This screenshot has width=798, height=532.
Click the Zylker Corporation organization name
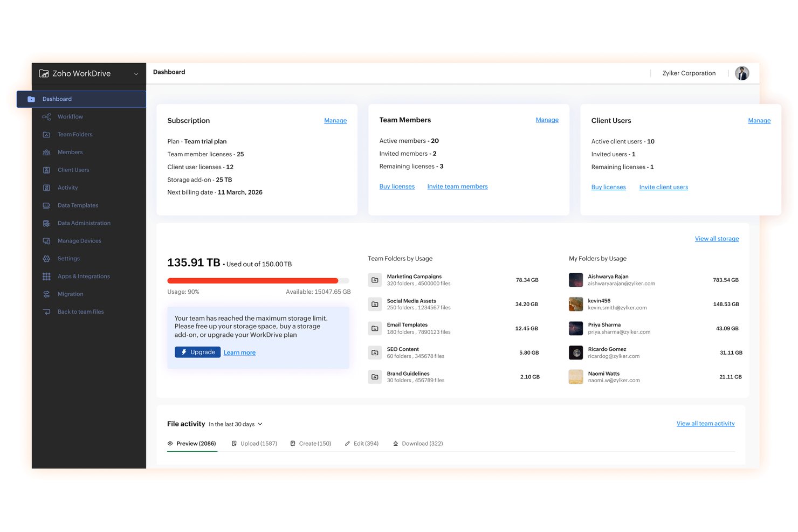pyautogui.click(x=689, y=73)
